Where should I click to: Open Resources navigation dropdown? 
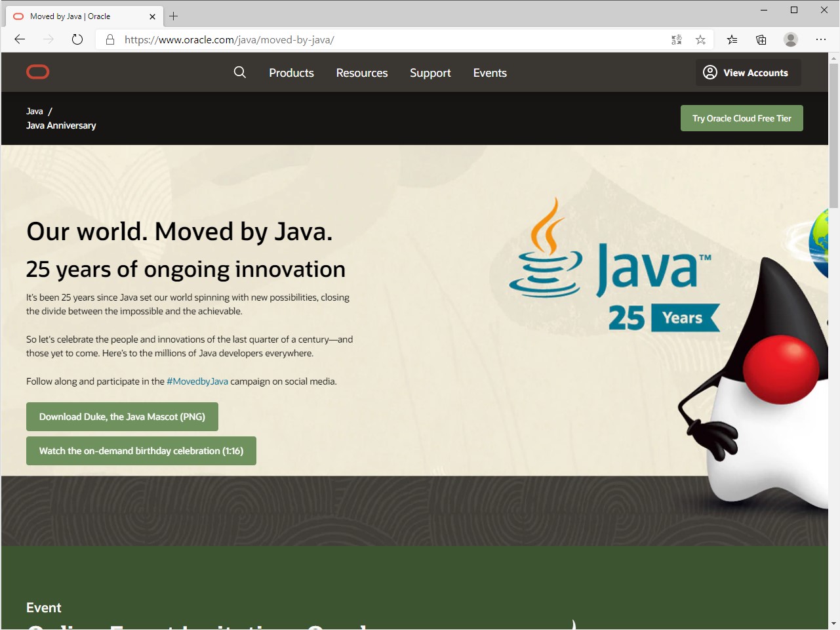pos(361,73)
